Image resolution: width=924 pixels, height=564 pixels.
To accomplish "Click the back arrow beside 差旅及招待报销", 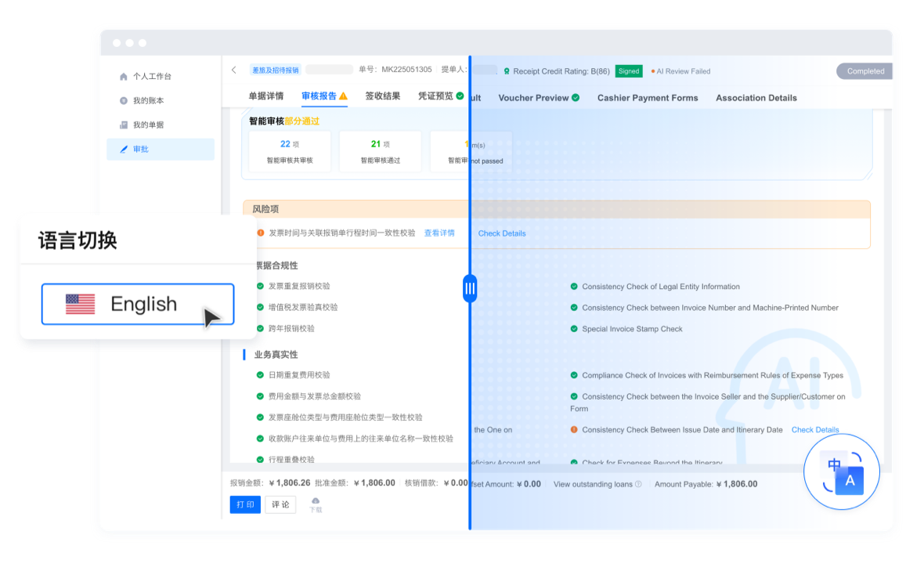I will (233, 70).
